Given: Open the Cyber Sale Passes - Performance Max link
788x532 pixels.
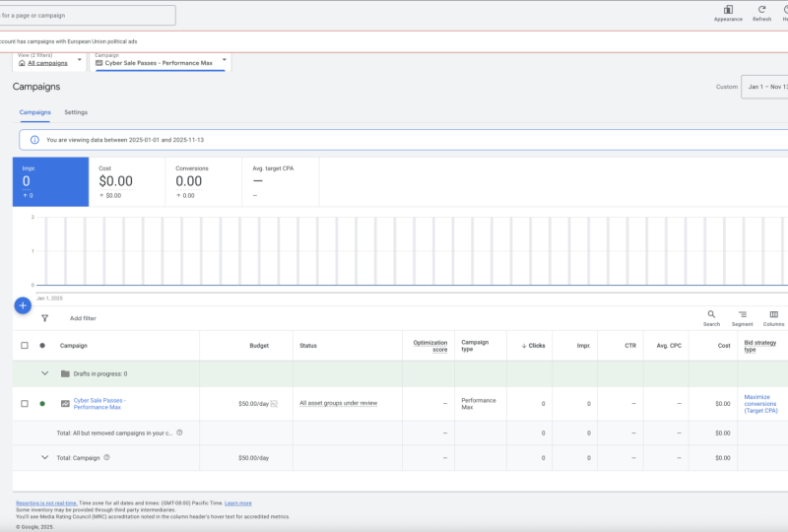Looking at the screenshot, I should click(x=99, y=404).
